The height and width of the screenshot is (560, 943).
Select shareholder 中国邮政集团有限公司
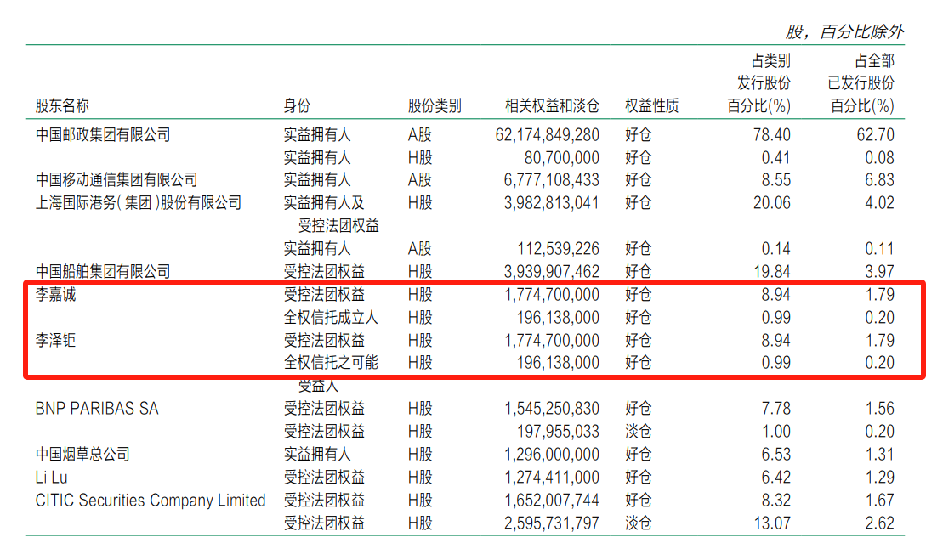103,134
